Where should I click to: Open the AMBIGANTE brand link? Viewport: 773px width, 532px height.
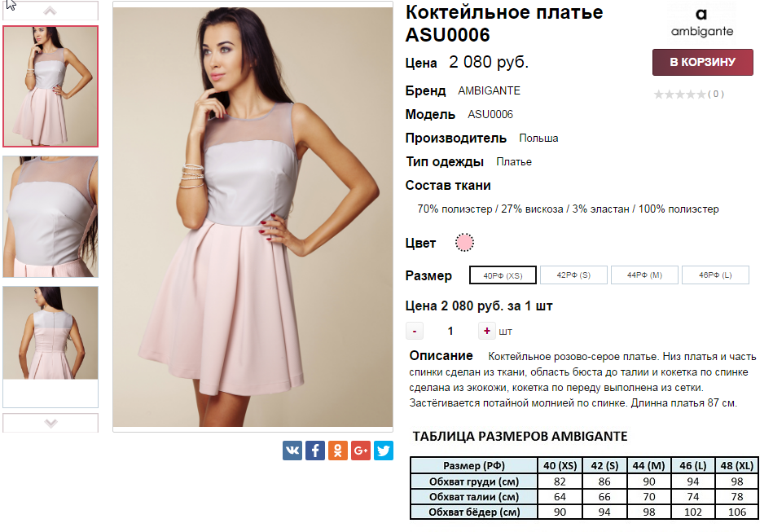point(489,90)
